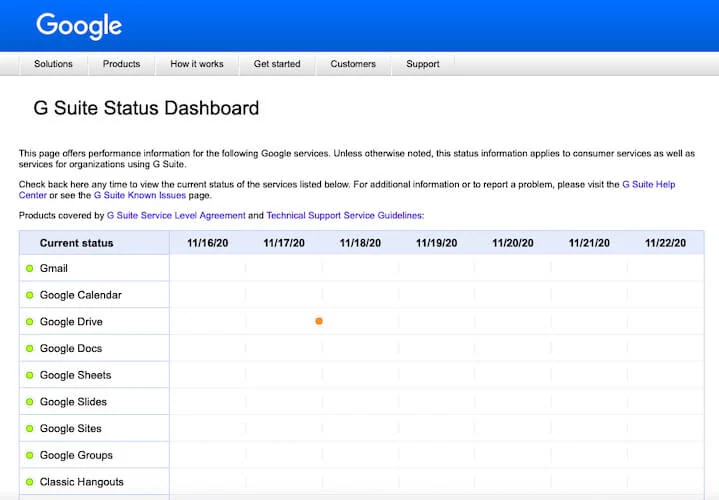Open G Suite Service Level Agreement link
719x500 pixels.
click(176, 216)
